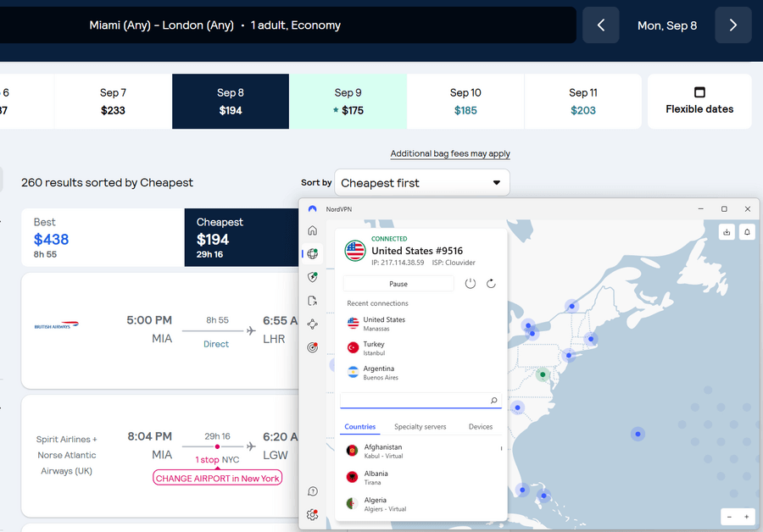Image resolution: width=763 pixels, height=532 pixels.
Task: Select the Sep 7 $233 date
Action: point(113,101)
